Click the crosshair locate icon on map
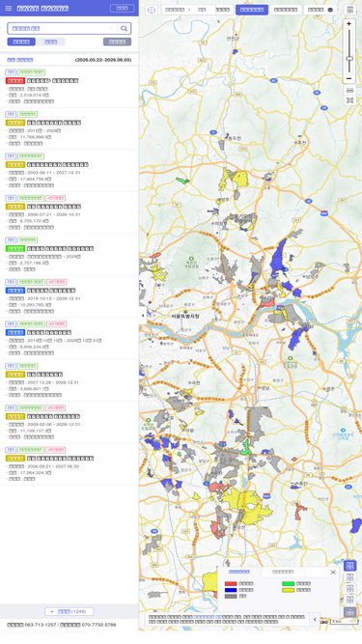 click(151, 11)
